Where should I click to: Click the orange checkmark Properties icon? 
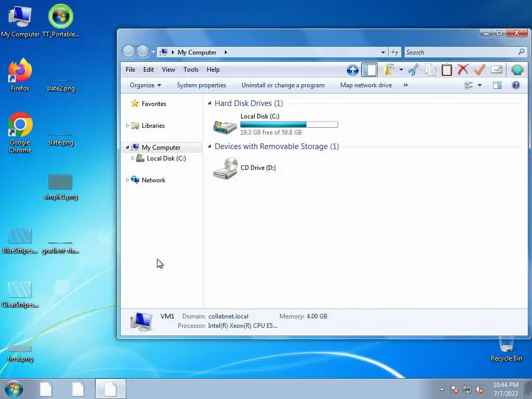pos(480,70)
